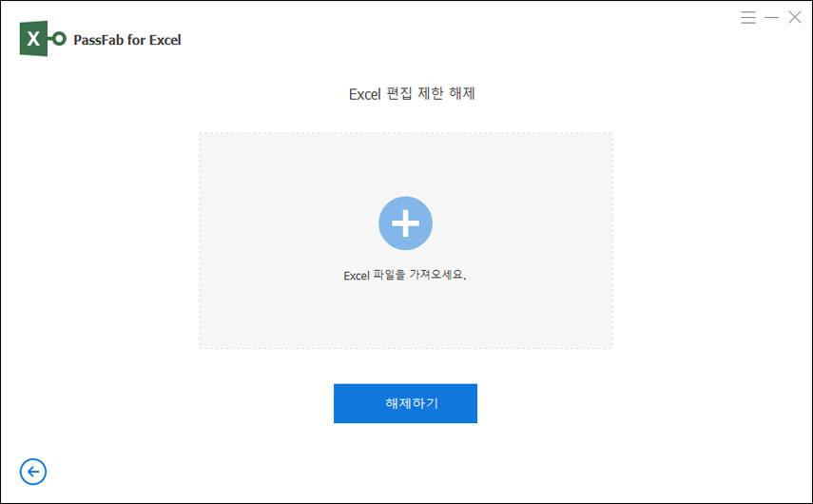
Task: Click the word 'Excel' in the page heading
Action: [x=365, y=94]
